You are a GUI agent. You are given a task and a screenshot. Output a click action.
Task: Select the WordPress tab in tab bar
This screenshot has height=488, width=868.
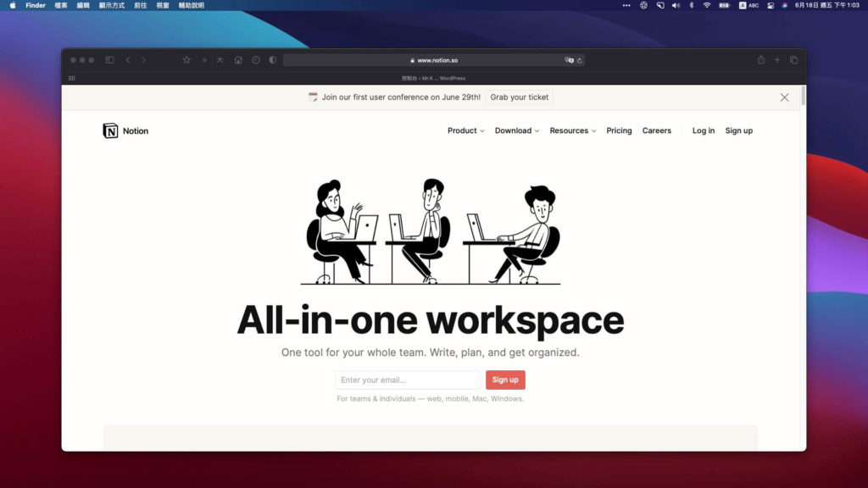coord(433,78)
